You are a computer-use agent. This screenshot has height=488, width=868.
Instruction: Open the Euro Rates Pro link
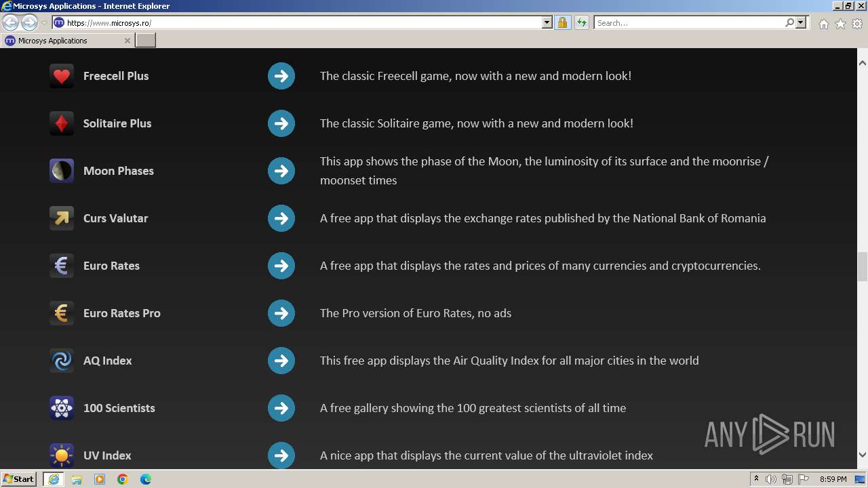(122, 313)
